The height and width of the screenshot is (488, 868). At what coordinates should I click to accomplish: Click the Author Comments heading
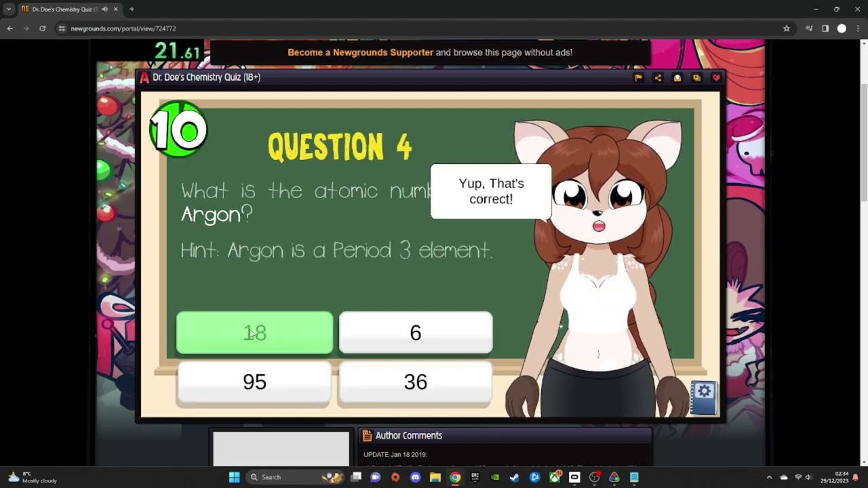coord(409,436)
